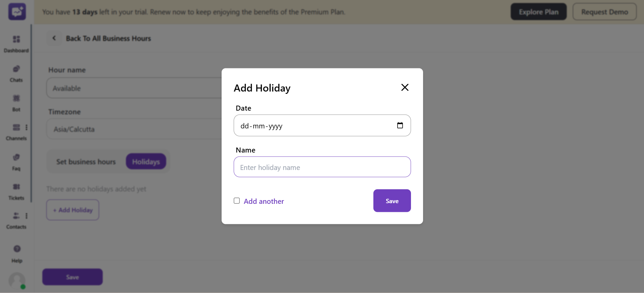The width and height of the screenshot is (644, 293).
Task: Select the Chats icon in the sidebar
Action: 16,72
